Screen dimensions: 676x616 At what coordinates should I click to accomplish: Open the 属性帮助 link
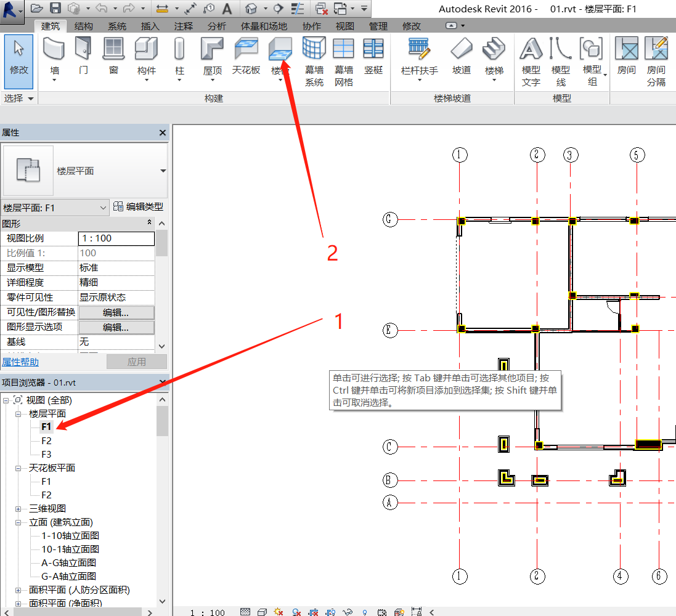pyautogui.click(x=20, y=362)
